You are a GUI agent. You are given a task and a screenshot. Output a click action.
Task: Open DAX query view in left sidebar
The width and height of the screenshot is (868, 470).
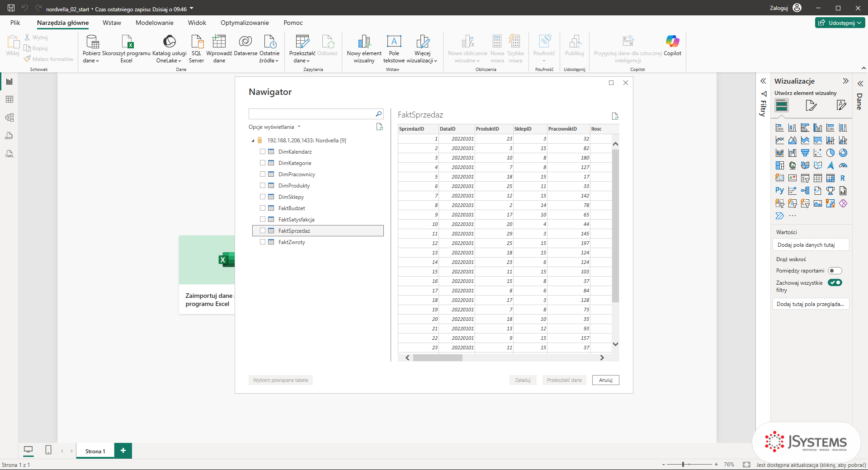[x=9, y=136]
